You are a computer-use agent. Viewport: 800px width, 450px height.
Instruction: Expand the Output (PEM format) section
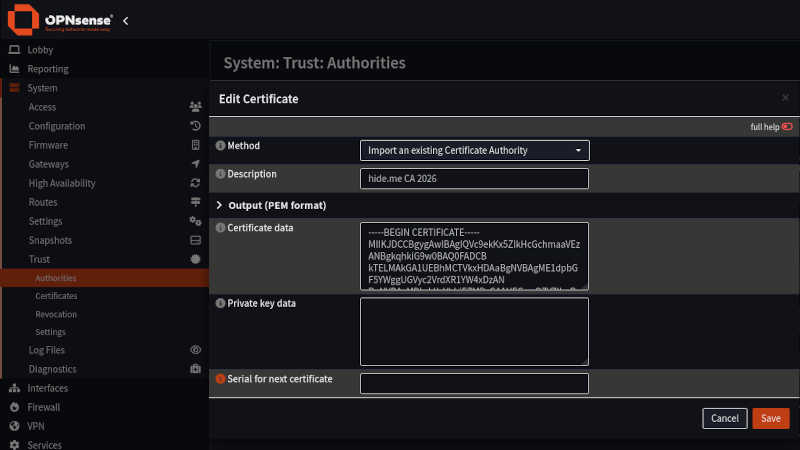tap(272, 205)
